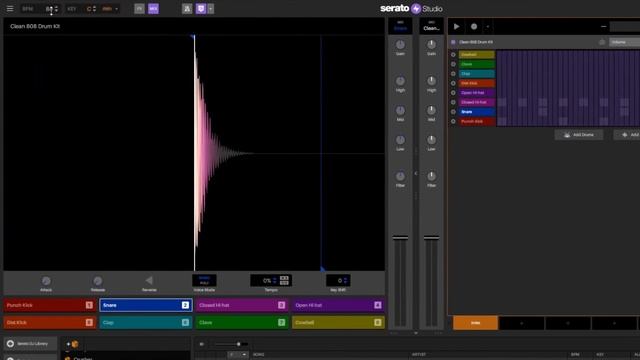This screenshot has width=640, height=360.
Task: Click the Key Shift stepper arrows
Action: (346, 280)
